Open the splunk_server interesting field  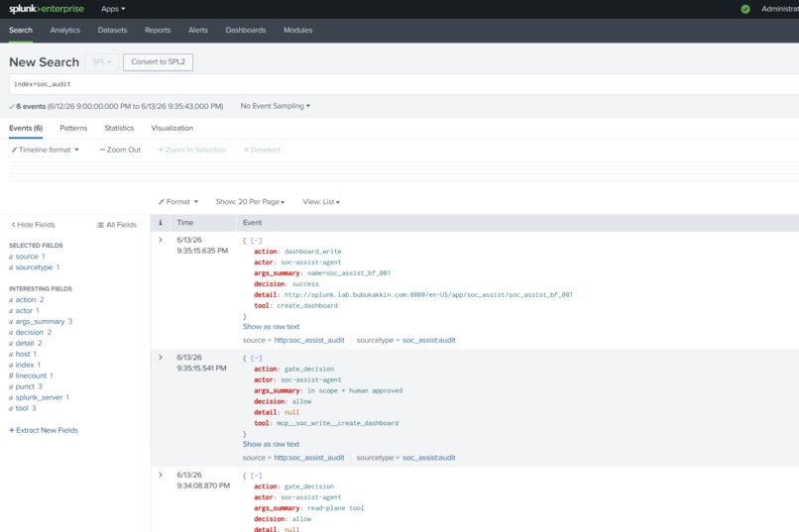[39, 397]
